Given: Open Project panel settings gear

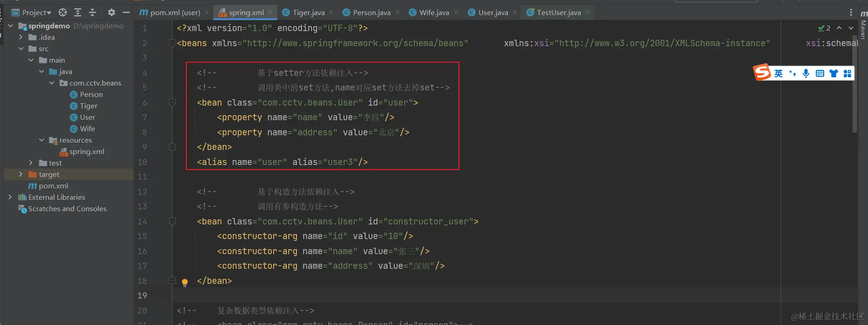Looking at the screenshot, I should [x=112, y=12].
